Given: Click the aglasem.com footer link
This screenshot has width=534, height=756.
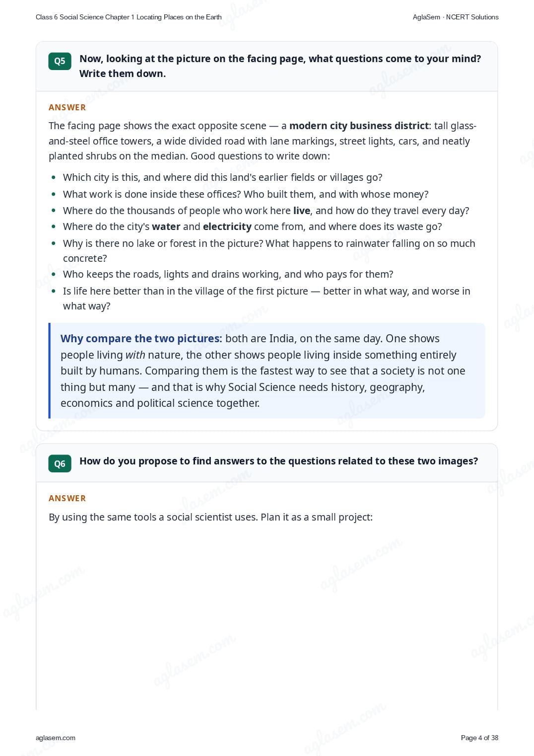Looking at the screenshot, I should coord(56,738).
